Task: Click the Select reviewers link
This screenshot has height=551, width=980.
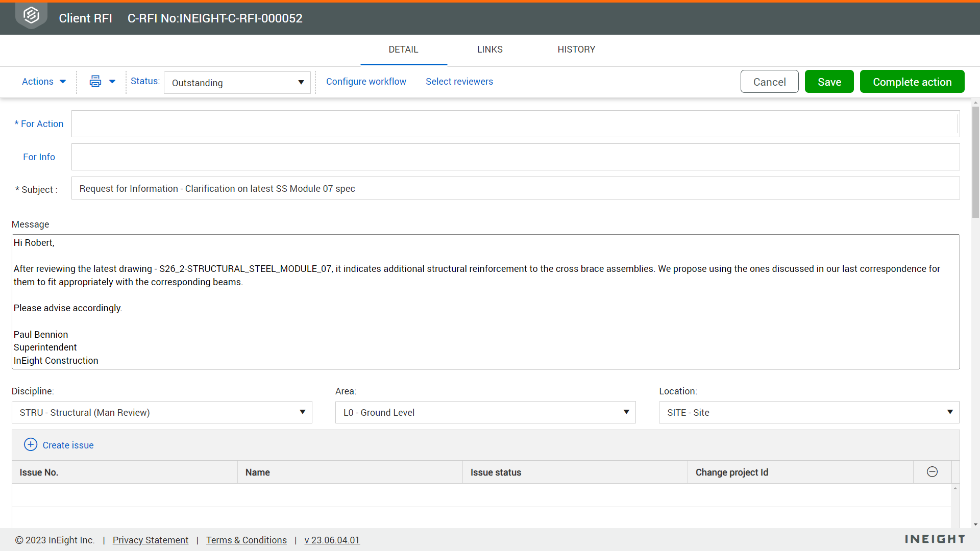Action: click(459, 82)
